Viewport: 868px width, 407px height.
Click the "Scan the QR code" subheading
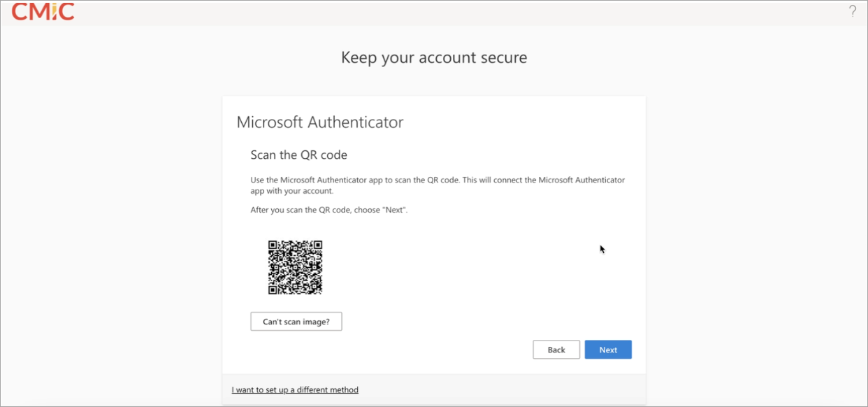[299, 155]
